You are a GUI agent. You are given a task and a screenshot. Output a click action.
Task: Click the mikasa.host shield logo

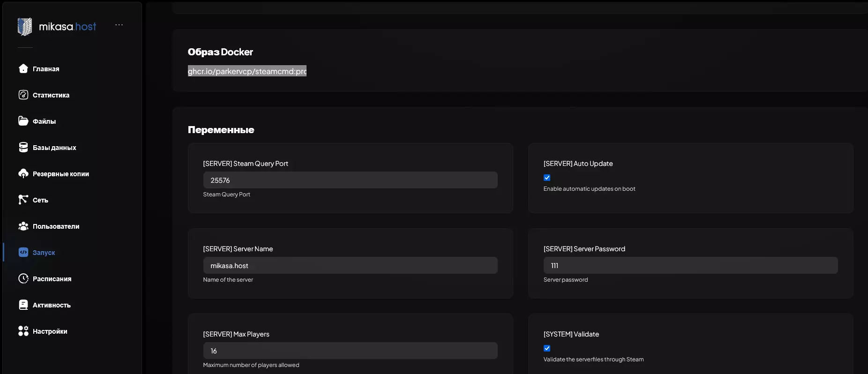pyautogui.click(x=25, y=27)
